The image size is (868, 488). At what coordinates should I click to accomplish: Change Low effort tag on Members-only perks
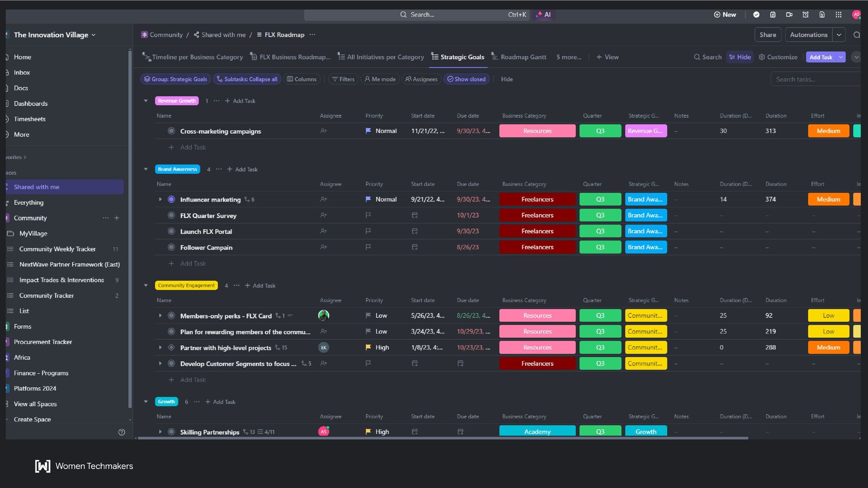point(828,315)
